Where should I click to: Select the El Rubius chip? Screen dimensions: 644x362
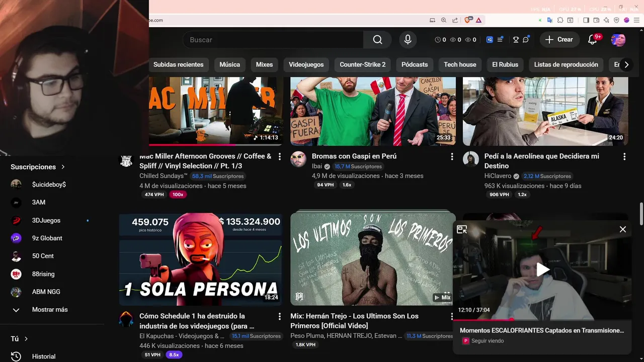pos(505,64)
